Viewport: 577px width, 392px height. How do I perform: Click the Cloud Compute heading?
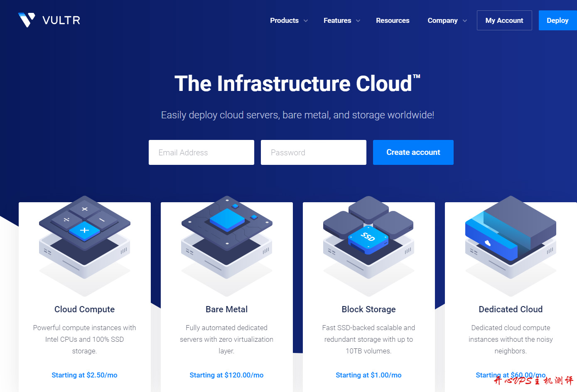click(84, 309)
